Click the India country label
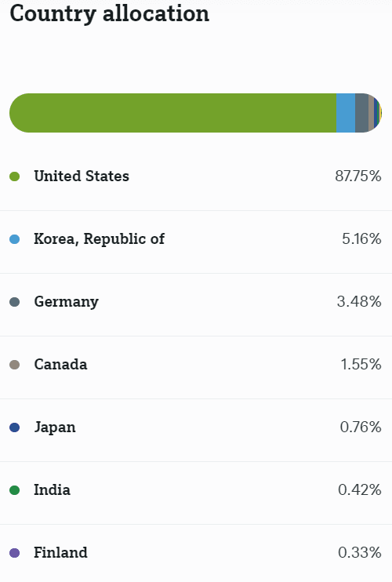392x582 pixels. tap(53, 490)
